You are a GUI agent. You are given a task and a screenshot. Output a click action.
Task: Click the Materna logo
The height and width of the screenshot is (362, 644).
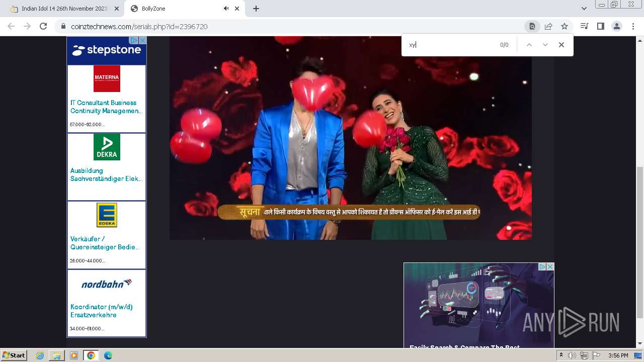point(107,78)
